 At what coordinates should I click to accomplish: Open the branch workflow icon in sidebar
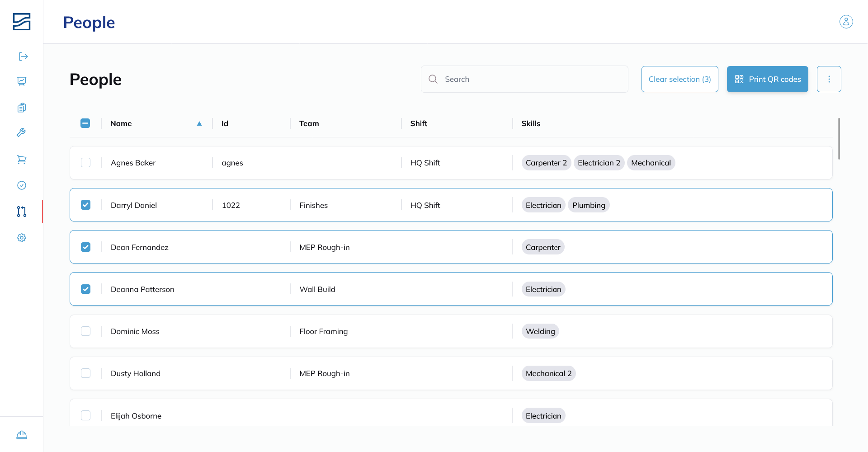(22, 212)
